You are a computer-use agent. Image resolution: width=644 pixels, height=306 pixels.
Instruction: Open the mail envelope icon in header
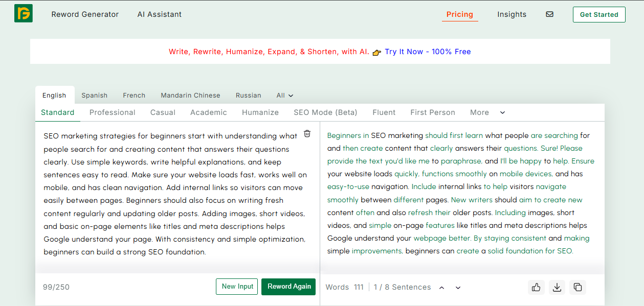pos(549,14)
